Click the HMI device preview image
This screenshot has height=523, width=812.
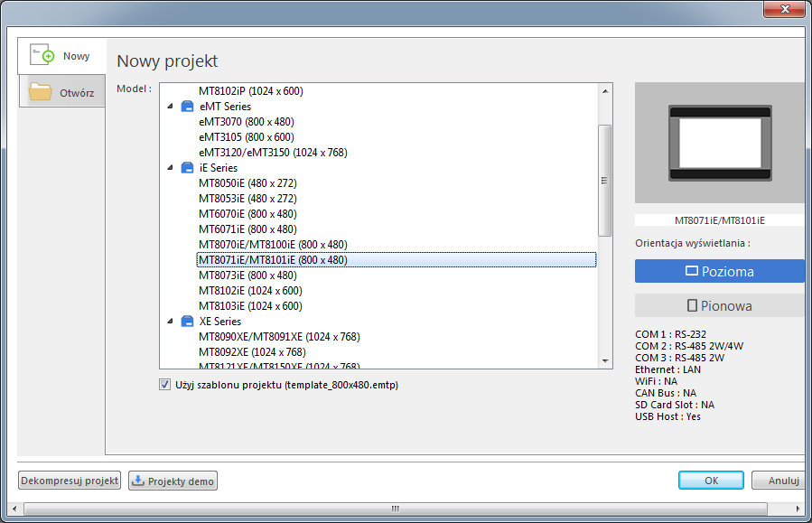point(720,143)
